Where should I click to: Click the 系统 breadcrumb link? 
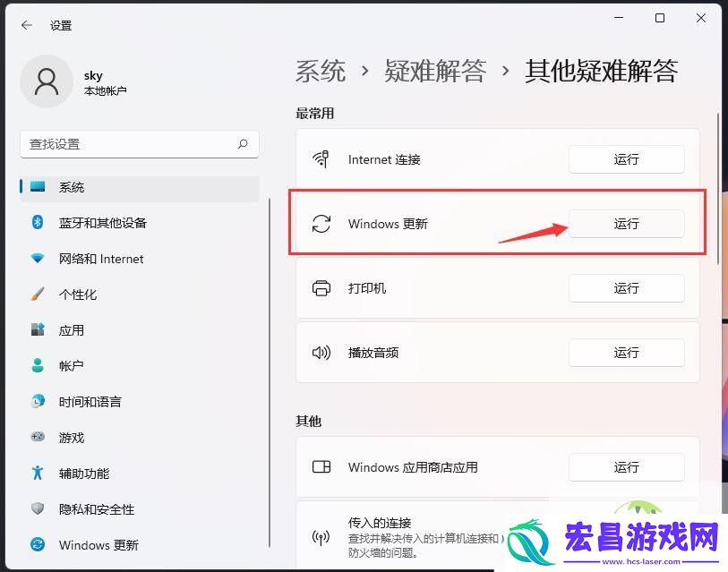coord(321,71)
